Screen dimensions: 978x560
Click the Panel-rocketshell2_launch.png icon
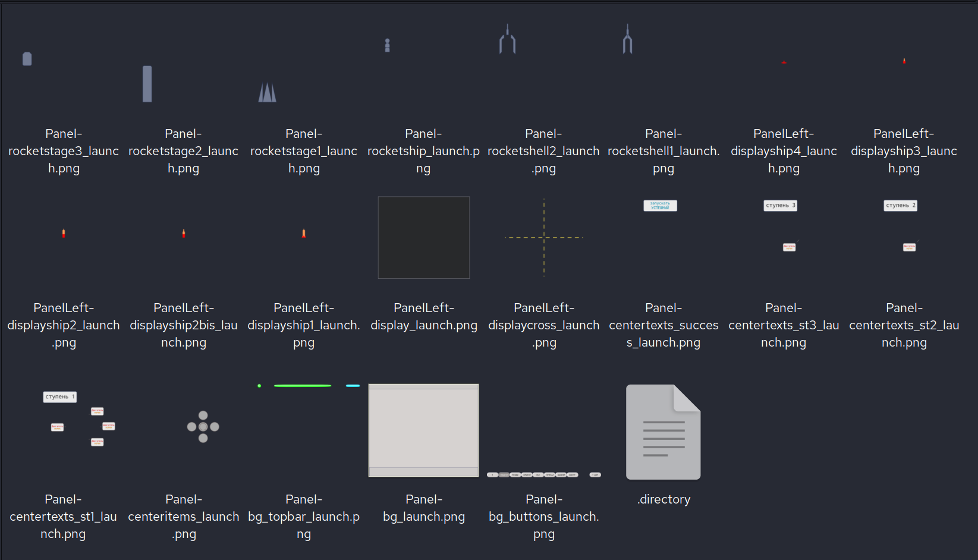507,40
